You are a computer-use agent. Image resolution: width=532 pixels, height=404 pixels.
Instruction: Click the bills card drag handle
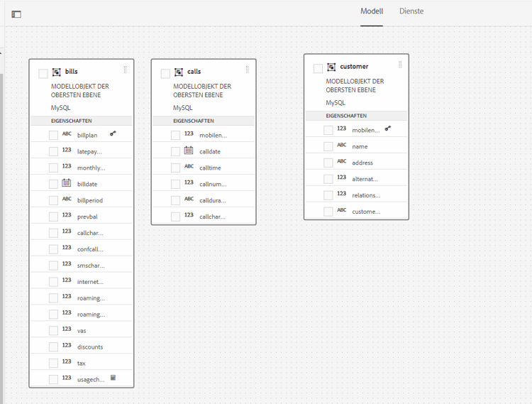pos(125,70)
